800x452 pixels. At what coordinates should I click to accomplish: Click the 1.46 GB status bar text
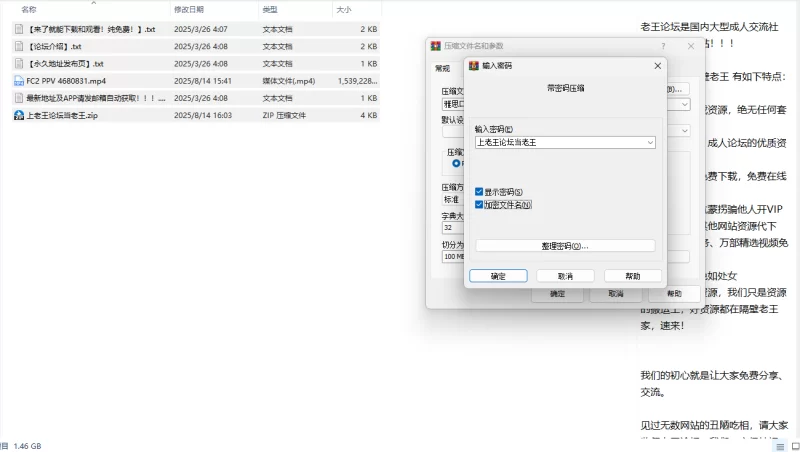pos(27,446)
